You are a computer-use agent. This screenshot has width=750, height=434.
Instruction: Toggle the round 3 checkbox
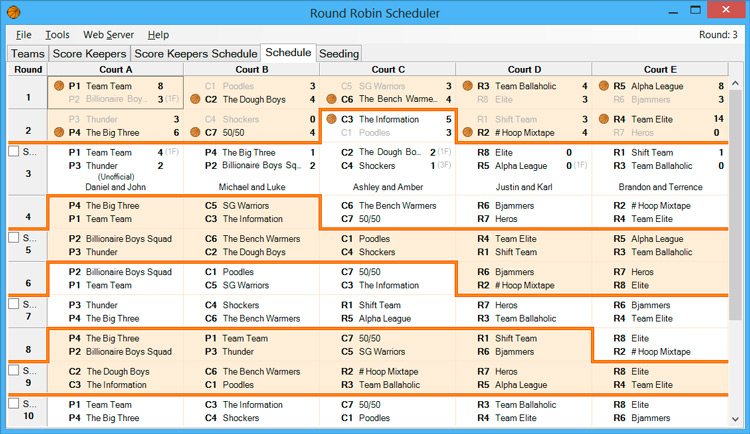click(14, 152)
